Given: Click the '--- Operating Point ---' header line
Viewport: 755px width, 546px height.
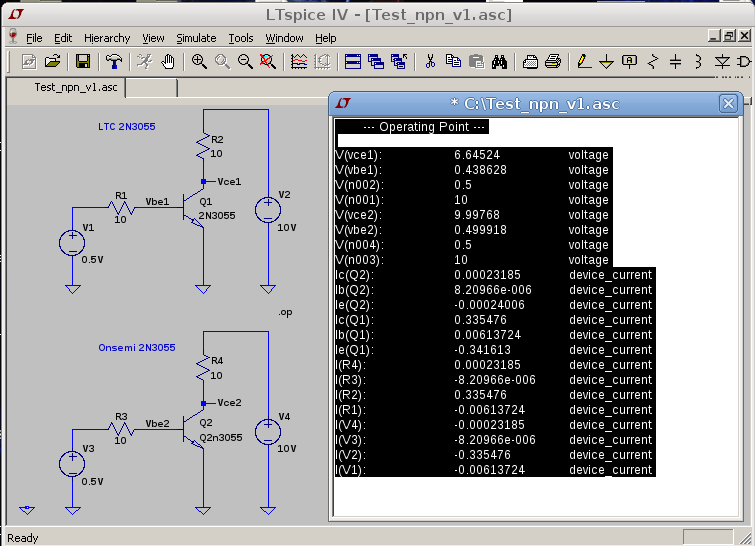Looking at the screenshot, I should pyautogui.click(x=424, y=127).
